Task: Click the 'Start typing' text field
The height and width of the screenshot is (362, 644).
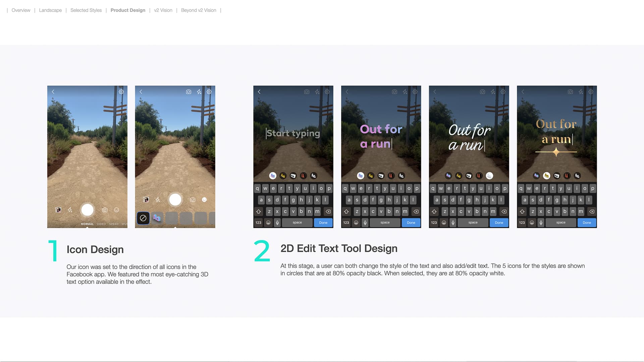Action: (x=293, y=133)
